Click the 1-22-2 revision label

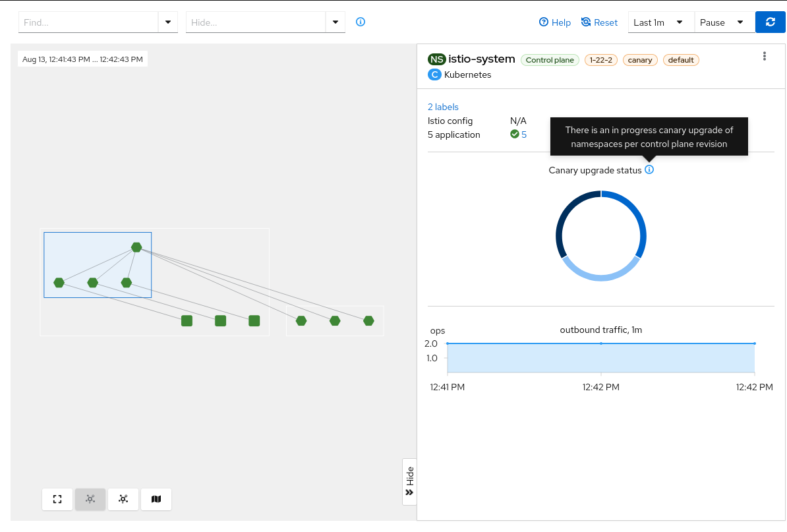[x=600, y=60]
